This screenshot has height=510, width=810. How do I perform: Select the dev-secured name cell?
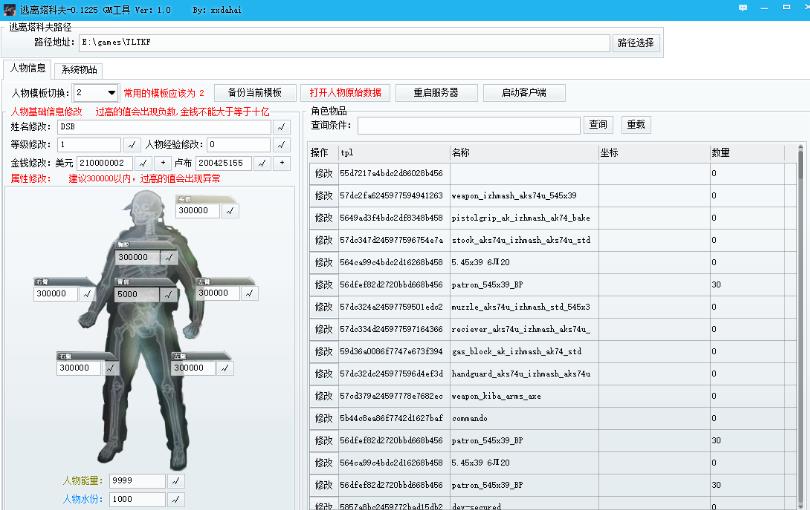pyautogui.click(x=524, y=506)
